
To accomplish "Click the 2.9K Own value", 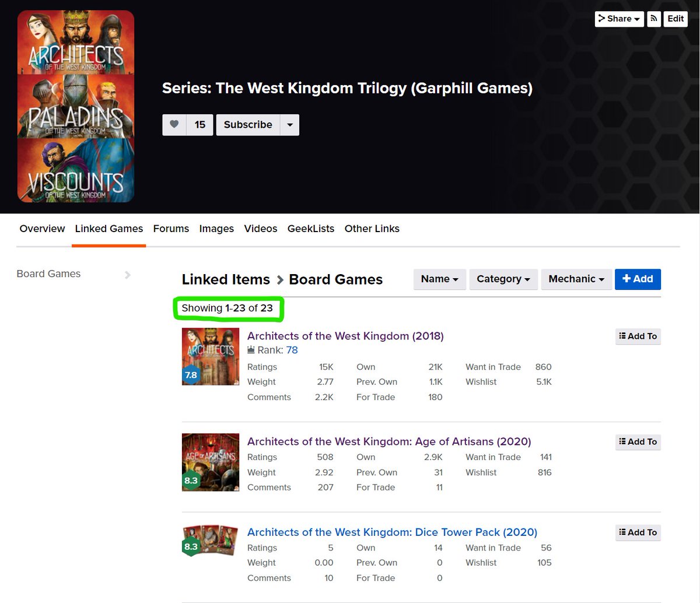I will coord(433,457).
